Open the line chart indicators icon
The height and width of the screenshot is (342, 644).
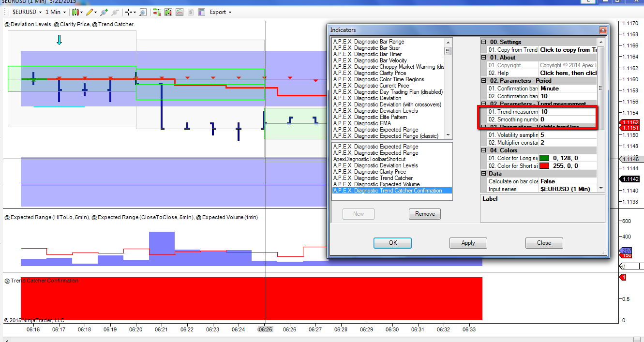[x=180, y=12]
